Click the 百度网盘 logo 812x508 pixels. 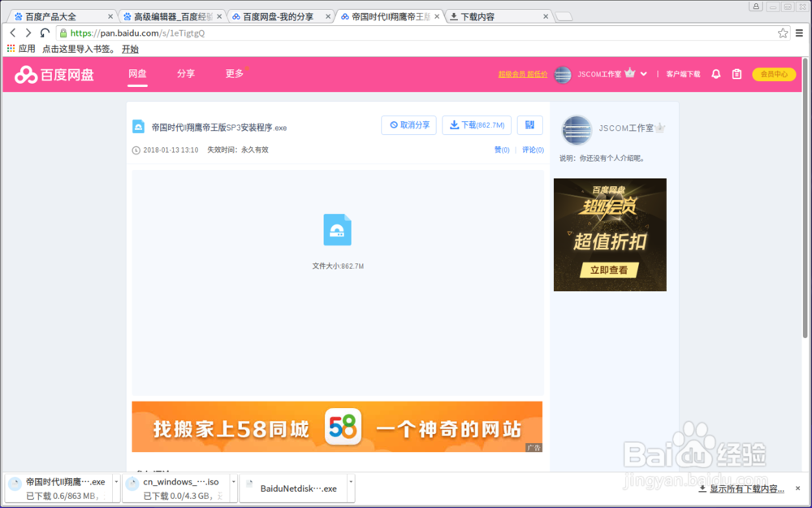[54, 75]
